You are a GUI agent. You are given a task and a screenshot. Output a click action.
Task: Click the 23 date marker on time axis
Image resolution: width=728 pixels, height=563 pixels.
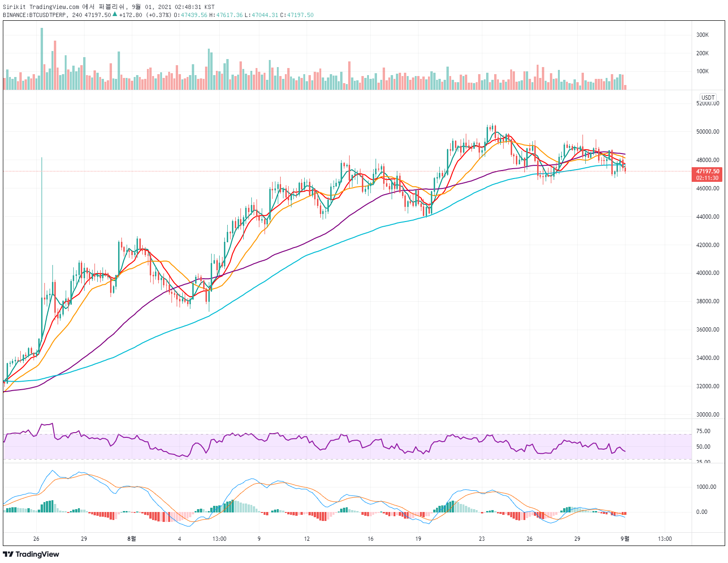click(481, 539)
